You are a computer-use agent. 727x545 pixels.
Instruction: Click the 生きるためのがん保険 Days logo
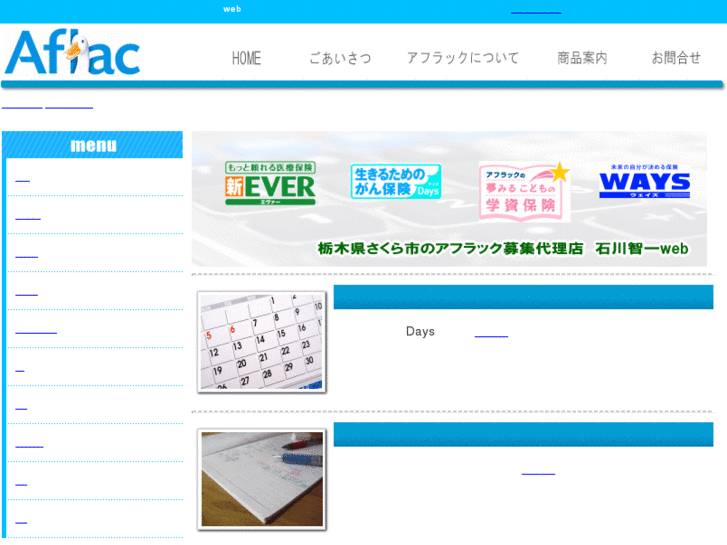pyautogui.click(x=395, y=181)
